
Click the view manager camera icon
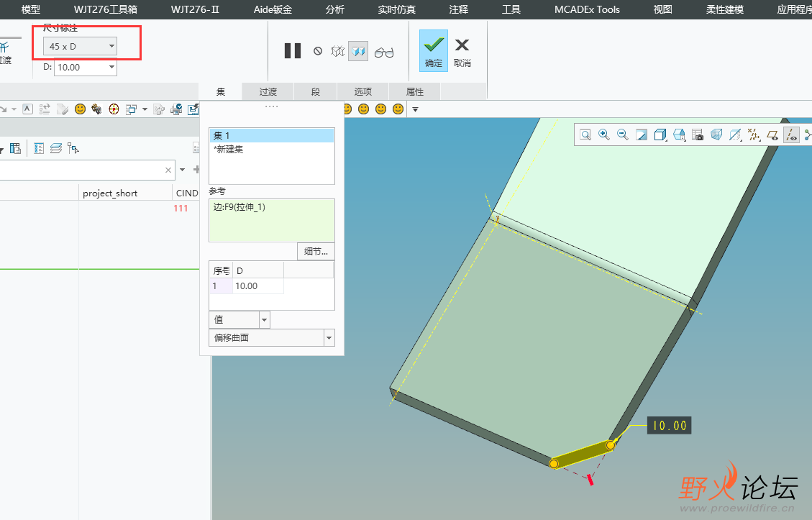tap(698, 135)
